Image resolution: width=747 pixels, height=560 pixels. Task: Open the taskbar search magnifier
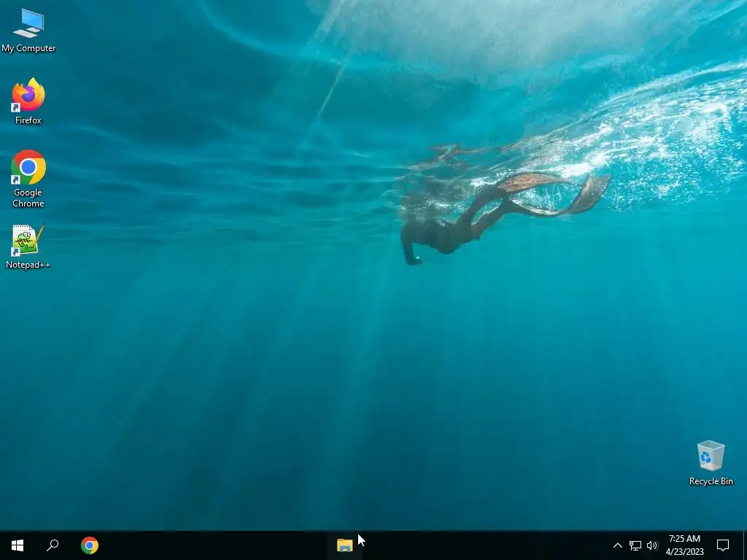click(53, 545)
